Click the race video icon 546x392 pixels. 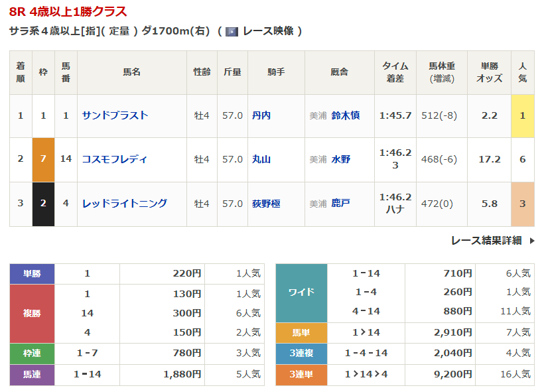pos(232,32)
